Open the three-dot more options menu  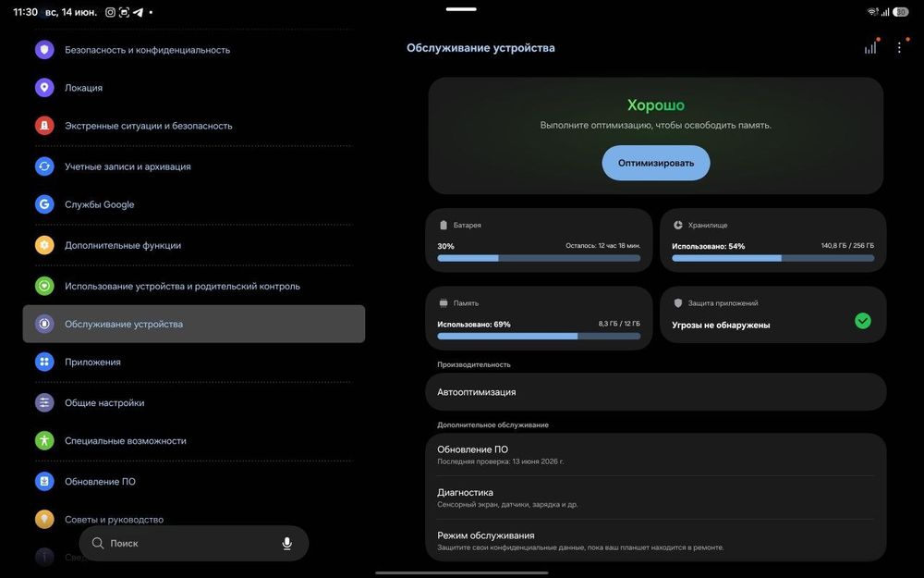click(899, 47)
